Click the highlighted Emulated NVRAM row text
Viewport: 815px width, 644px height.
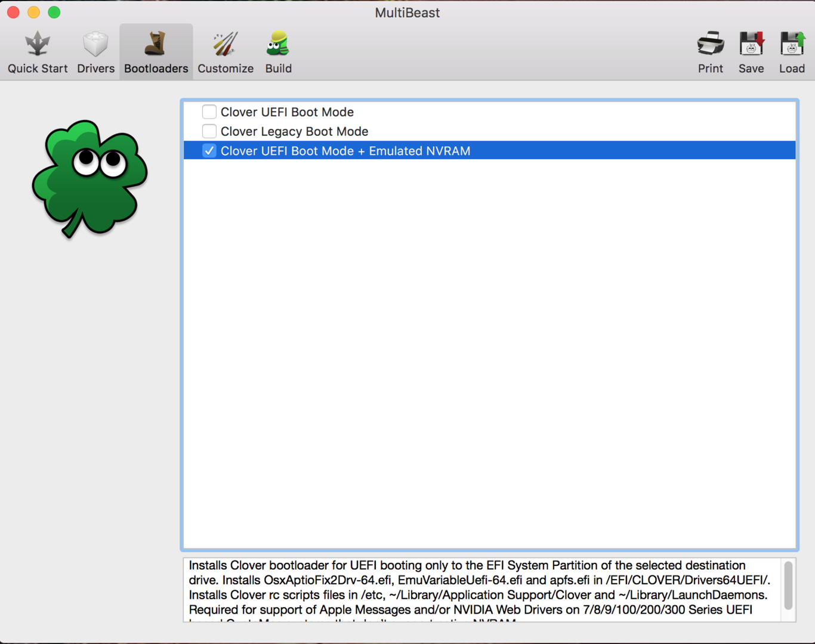[345, 151]
